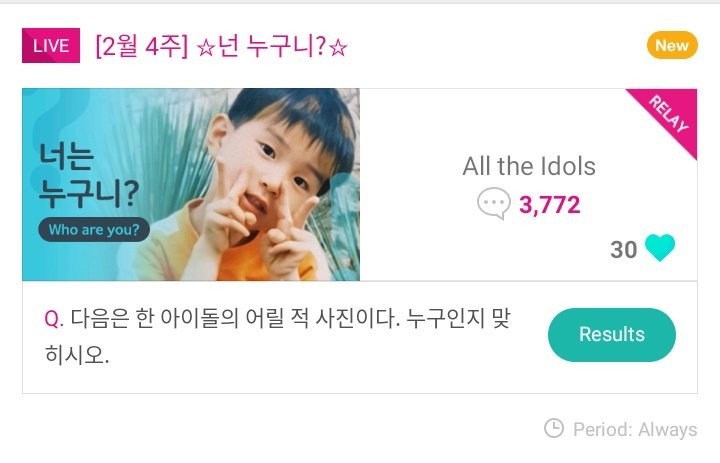Click the star at end of title

tap(338, 47)
